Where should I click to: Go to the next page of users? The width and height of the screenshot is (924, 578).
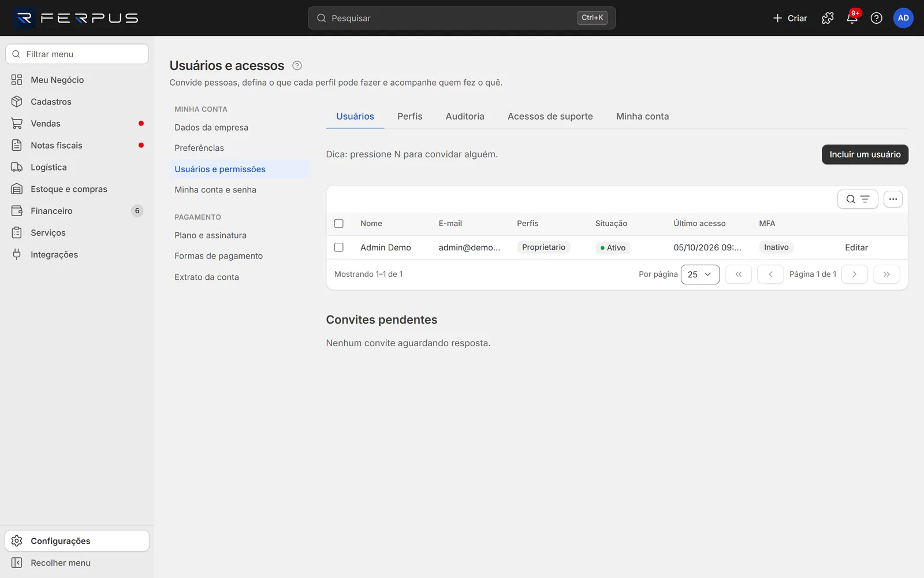(855, 274)
